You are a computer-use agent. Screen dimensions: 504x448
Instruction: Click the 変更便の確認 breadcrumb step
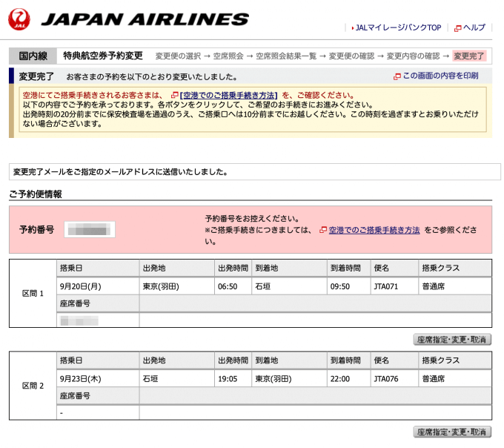coord(351,56)
